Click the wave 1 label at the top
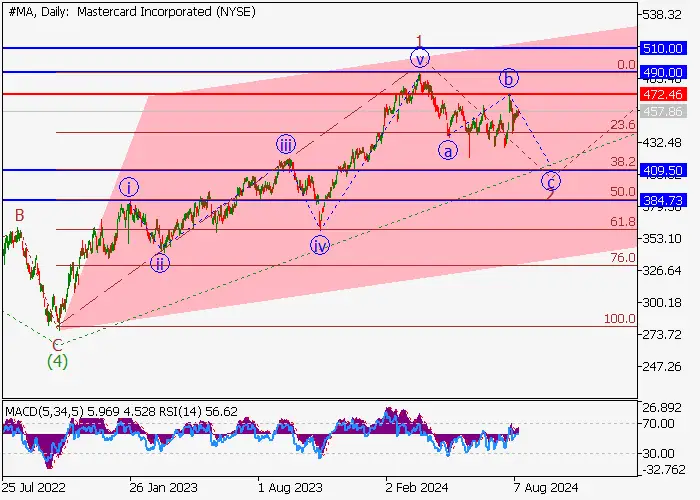Screen dimensions: 700x500 click(419, 41)
